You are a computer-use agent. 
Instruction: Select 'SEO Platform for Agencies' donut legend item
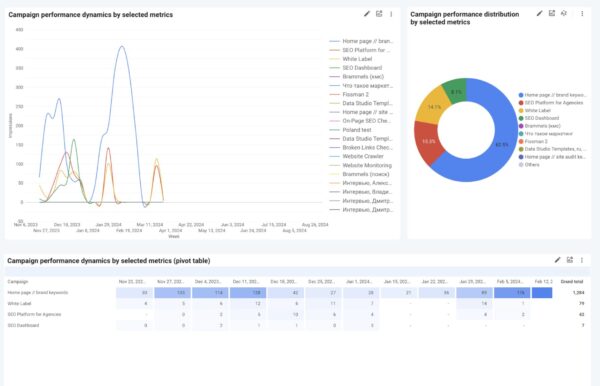point(551,103)
